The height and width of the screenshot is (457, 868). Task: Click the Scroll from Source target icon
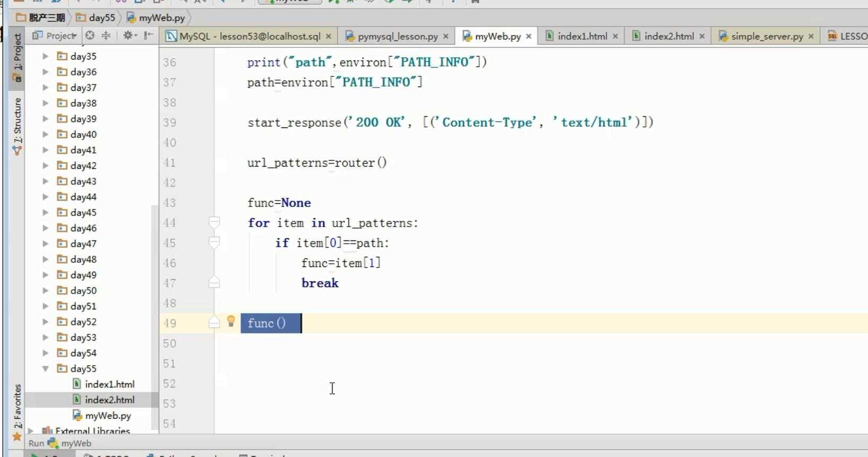click(90, 36)
